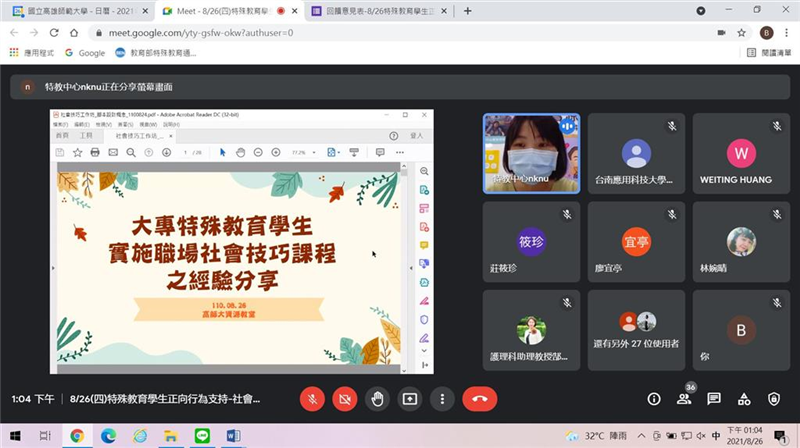The width and height of the screenshot is (800, 448).
Task: Unmute microphone in Meet controls
Action: 312,399
